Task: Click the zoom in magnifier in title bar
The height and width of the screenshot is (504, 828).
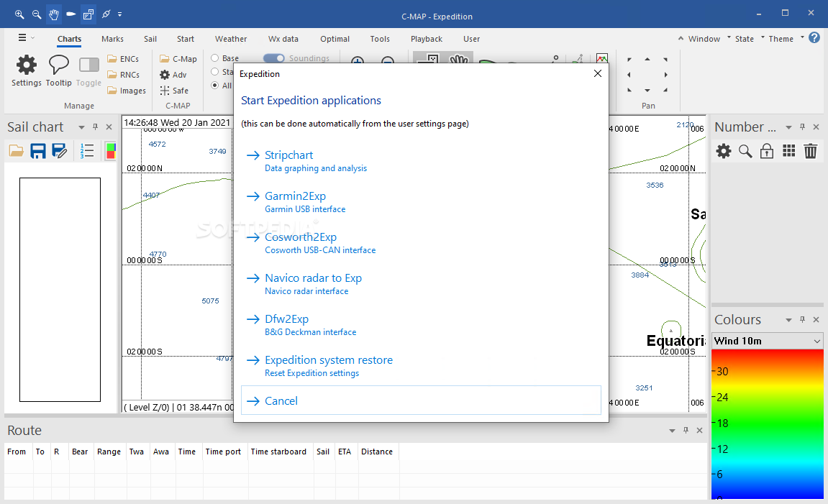Action: 19,14
